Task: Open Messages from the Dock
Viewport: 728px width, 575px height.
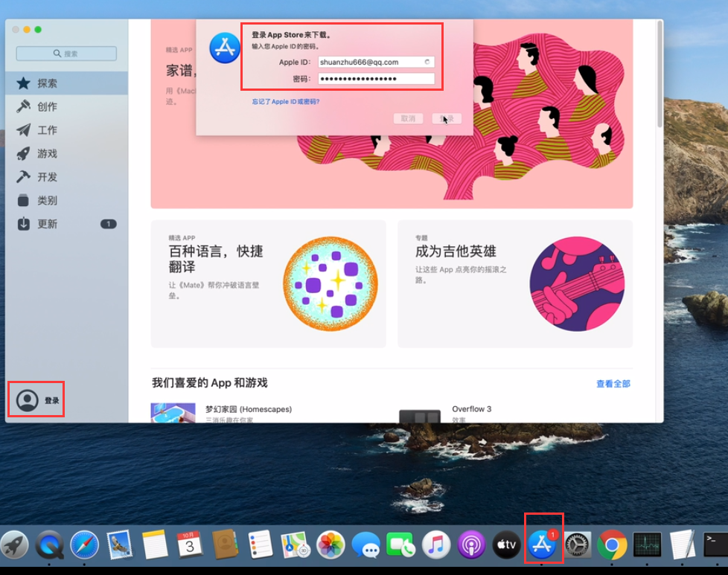Action: 365,545
